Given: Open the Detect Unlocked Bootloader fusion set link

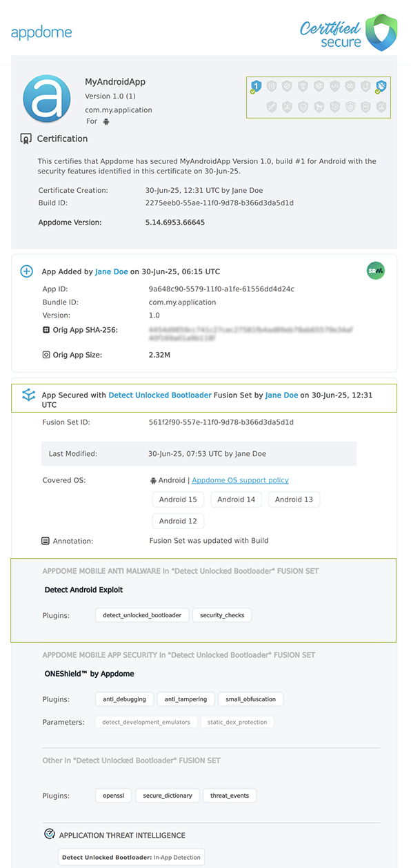Looking at the screenshot, I should point(159,395).
